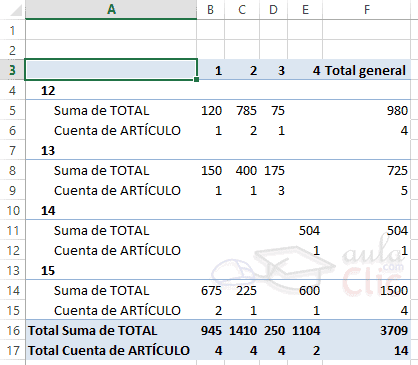Select row 16 header

(12, 330)
